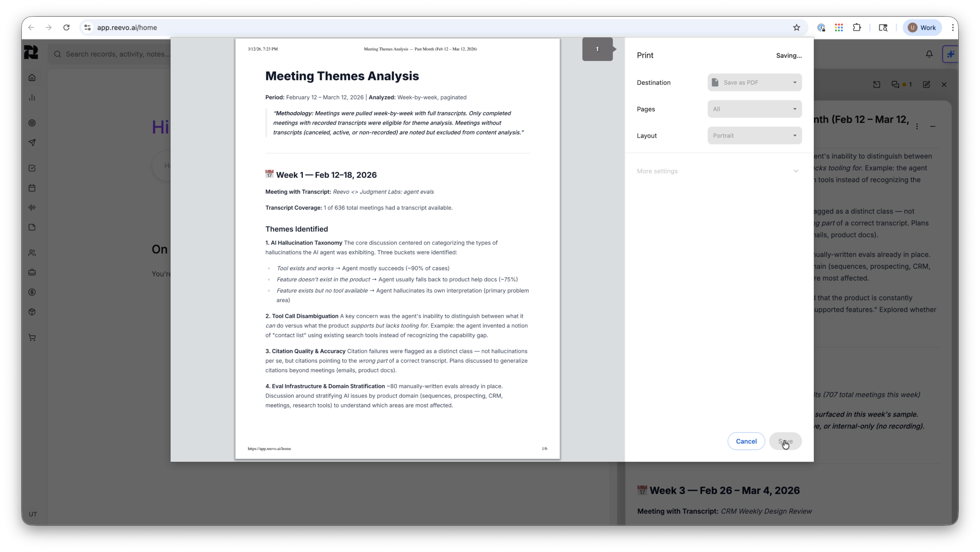Open the Destination Save as PDF dropdown
Image resolution: width=980 pixels, height=552 pixels.
754,83
